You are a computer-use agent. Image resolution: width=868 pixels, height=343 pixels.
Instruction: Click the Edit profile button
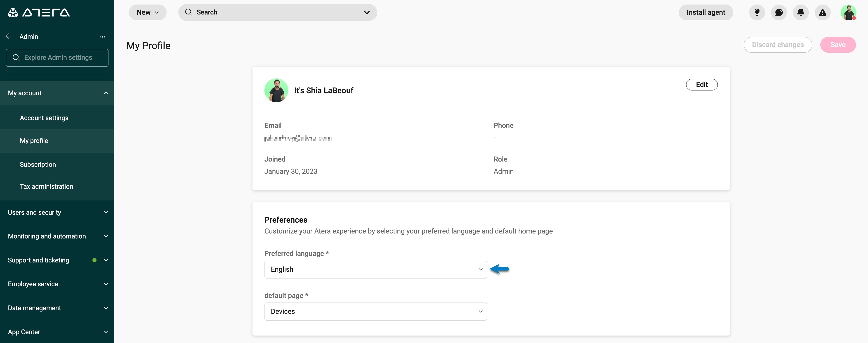(x=702, y=85)
